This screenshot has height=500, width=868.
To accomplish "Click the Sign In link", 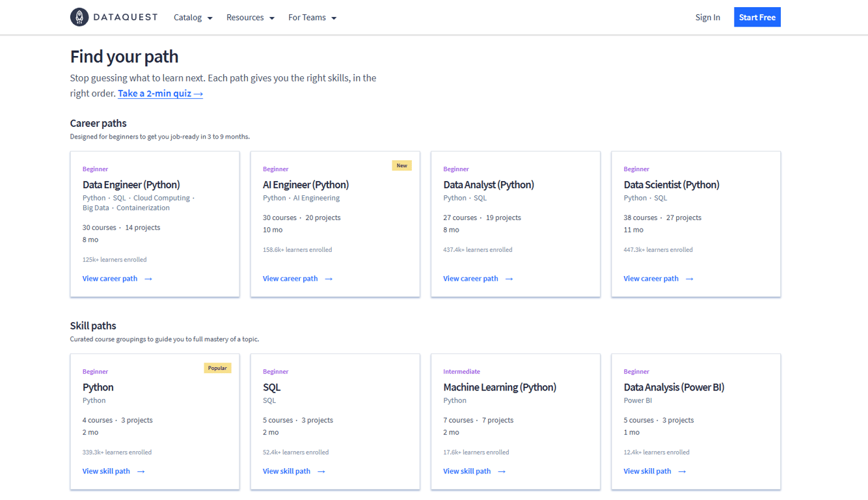I will pos(707,18).
